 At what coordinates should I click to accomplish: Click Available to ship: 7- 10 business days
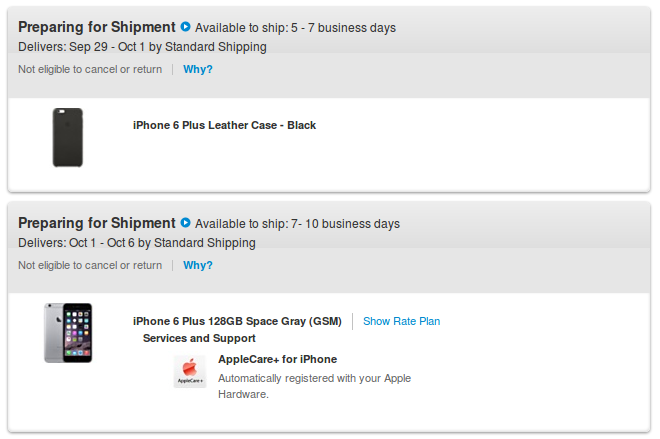click(297, 224)
